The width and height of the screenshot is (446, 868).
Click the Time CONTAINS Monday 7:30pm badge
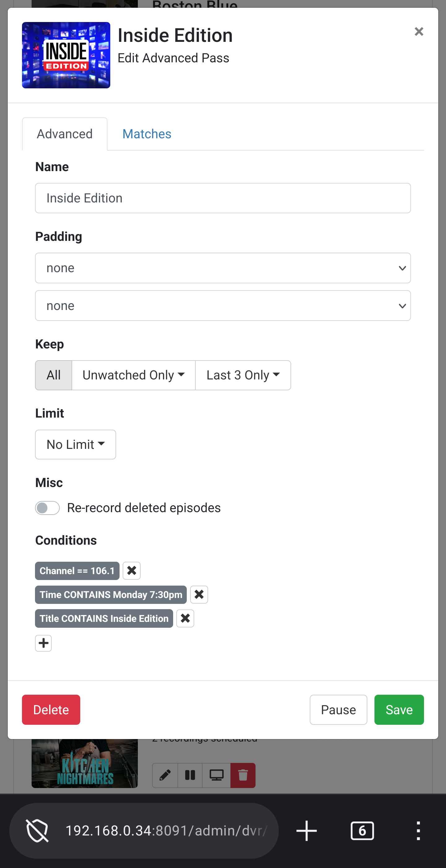coord(111,595)
